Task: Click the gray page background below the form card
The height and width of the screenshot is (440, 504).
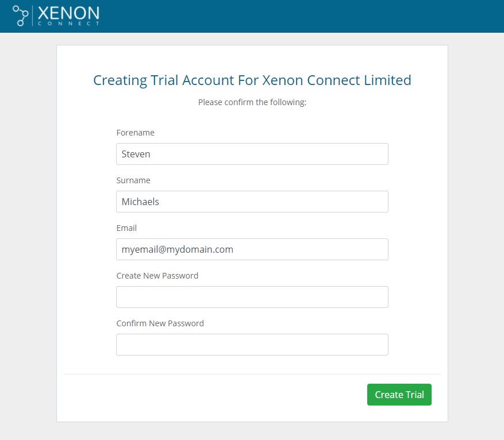Action: [252, 431]
